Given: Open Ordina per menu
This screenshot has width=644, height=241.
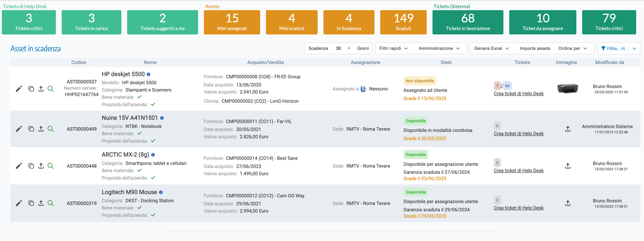Looking at the screenshot, I should 572,48.
